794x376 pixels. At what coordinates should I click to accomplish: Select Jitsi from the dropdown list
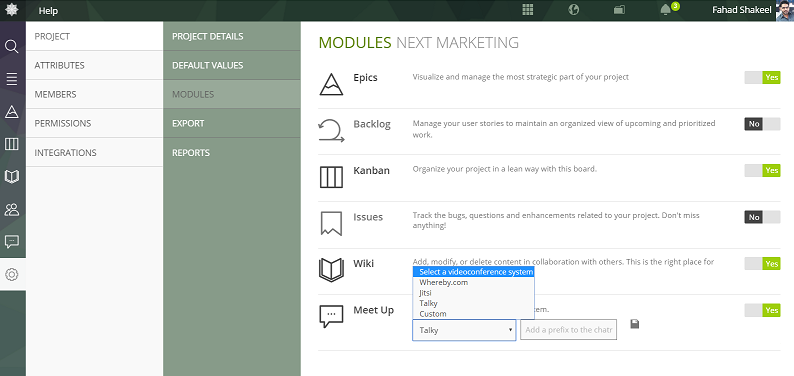coord(473,293)
